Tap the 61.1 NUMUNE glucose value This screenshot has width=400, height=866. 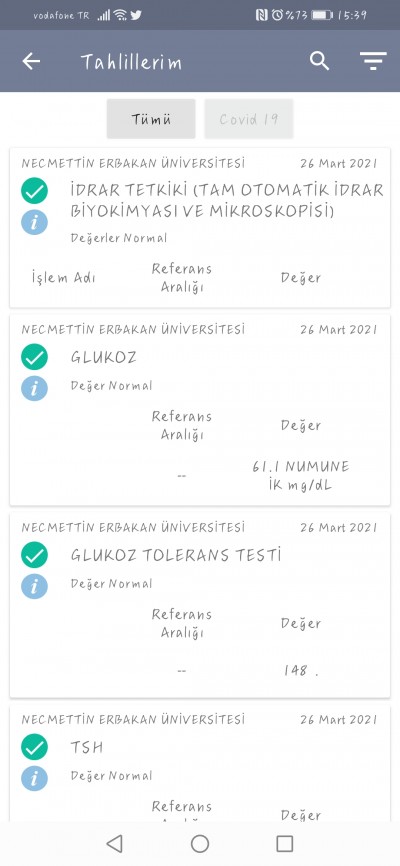301,476
